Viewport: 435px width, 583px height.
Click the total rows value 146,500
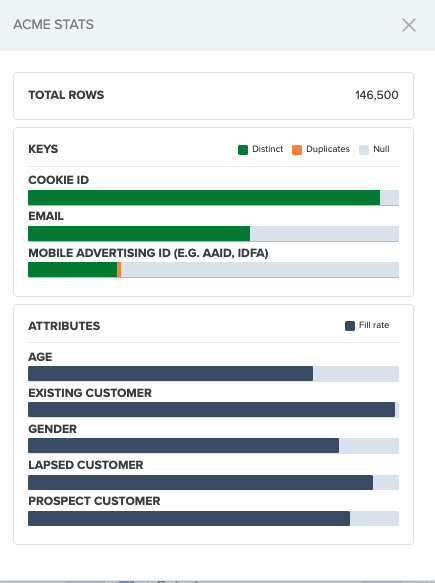(x=377, y=95)
